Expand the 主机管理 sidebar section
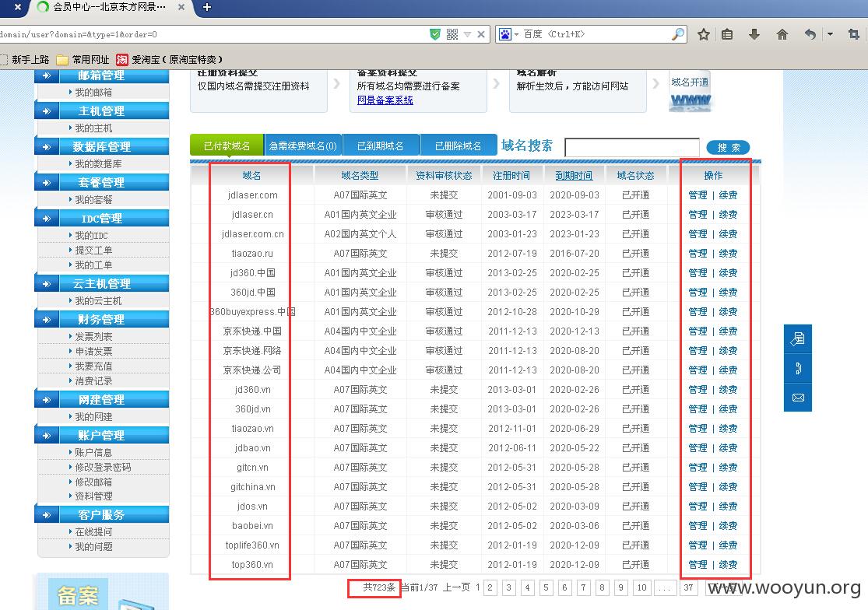The image size is (868, 610). [x=102, y=111]
